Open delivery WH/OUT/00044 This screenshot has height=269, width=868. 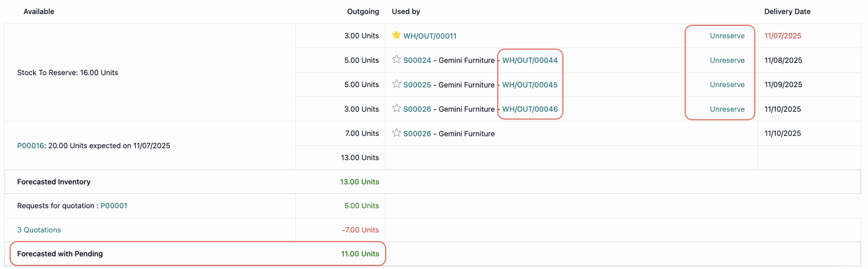tap(530, 60)
